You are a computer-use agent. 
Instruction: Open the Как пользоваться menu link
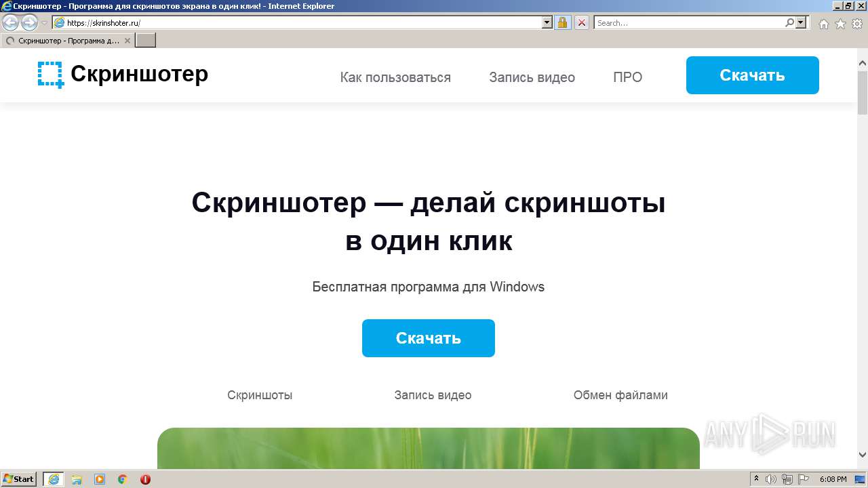(395, 77)
